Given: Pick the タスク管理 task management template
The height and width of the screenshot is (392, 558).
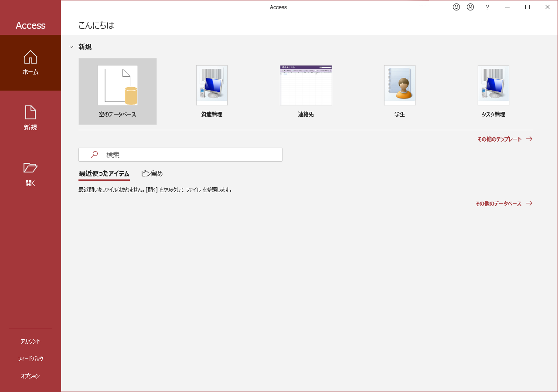Looking at the screenshot, I should click(493, 91).
